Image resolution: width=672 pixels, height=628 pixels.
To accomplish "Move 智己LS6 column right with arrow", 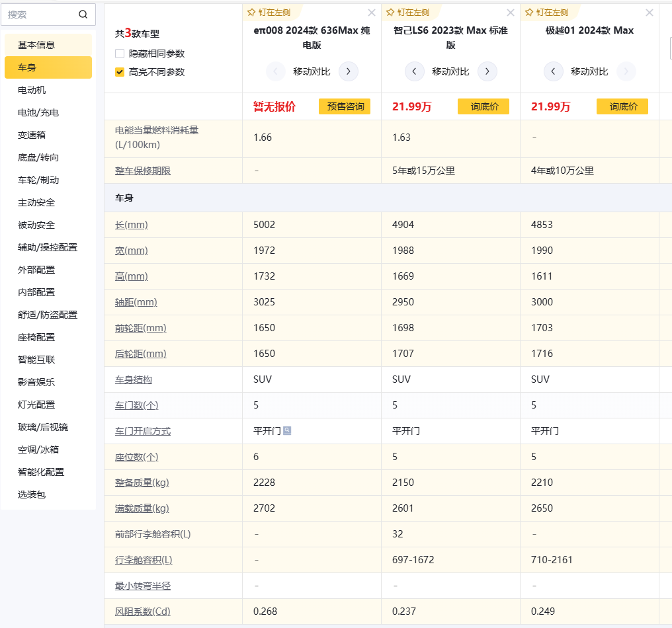I will 487,71.
